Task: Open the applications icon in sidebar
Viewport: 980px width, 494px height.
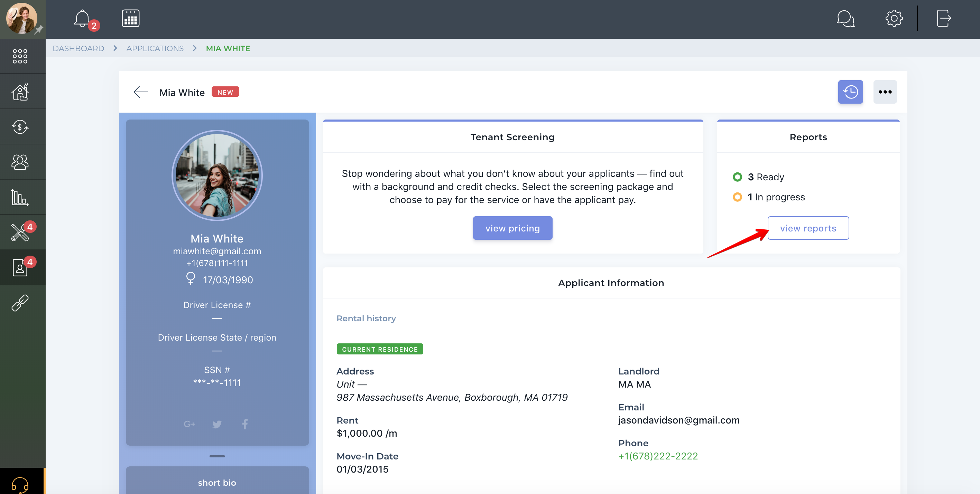Action: [20, 267]
